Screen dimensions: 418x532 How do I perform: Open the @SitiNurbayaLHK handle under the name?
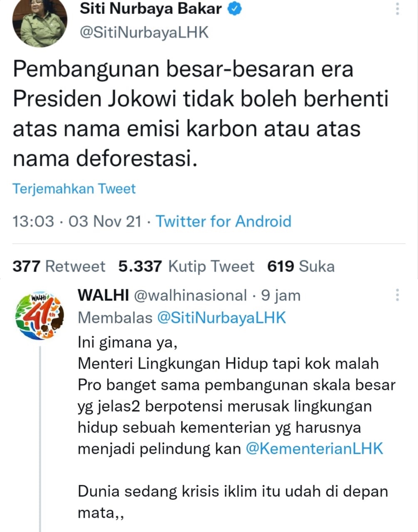(x=144, y=32)
